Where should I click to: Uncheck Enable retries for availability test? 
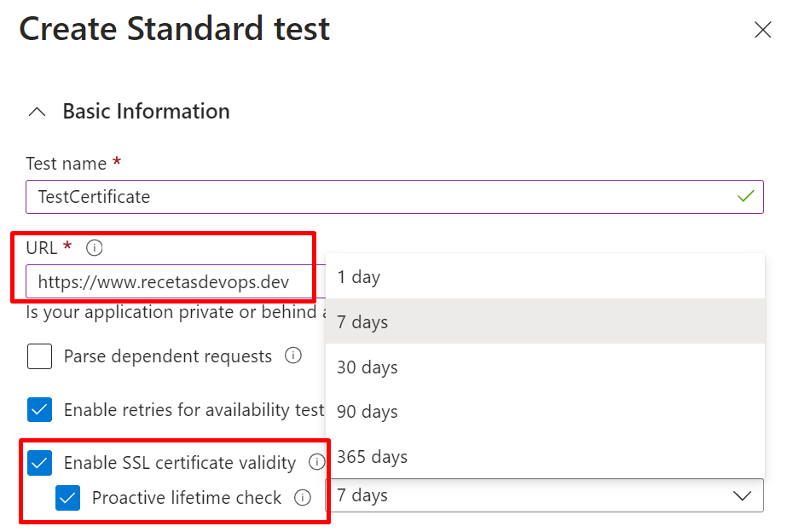(40, 409)
